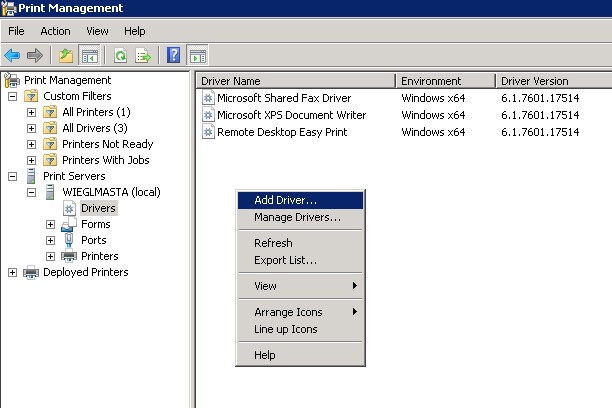Viewport: 612px width, 408px height.
Task: Collapse the Custom Filters tree node
Action: click(x=12, y=96)
